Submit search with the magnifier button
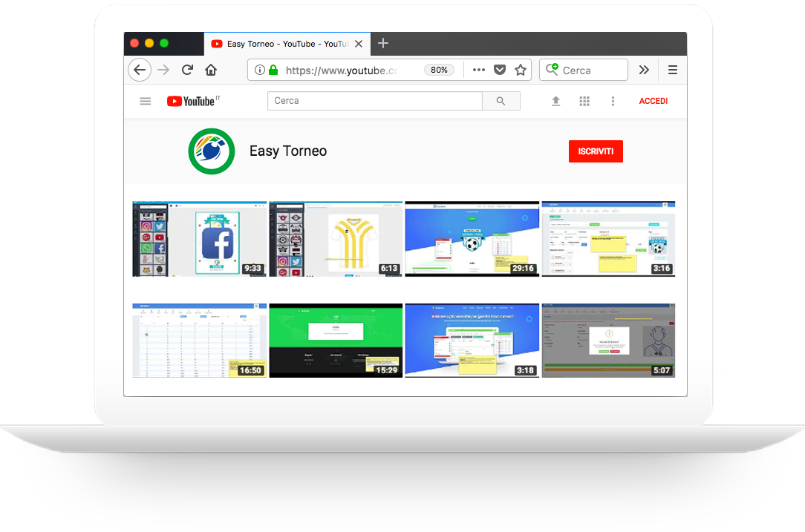 (x=501, y=101)
